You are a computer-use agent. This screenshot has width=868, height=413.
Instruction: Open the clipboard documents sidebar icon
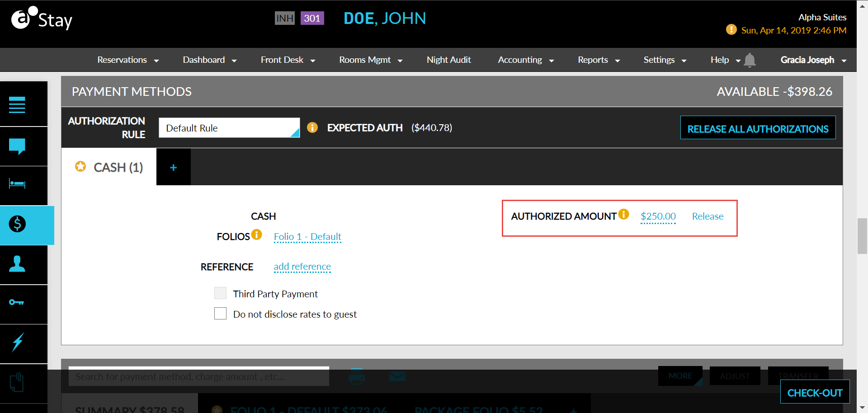click(x=17, y=382)
